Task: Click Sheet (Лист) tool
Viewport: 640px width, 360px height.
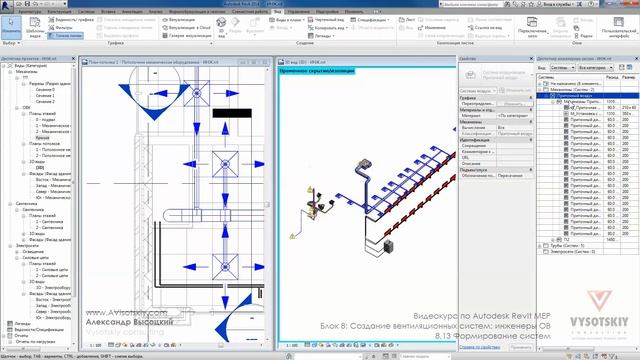Action: 407,20
